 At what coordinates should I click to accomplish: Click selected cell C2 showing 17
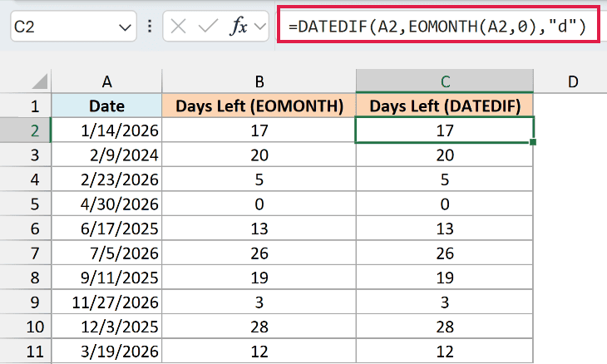click(x=445, y=130)
